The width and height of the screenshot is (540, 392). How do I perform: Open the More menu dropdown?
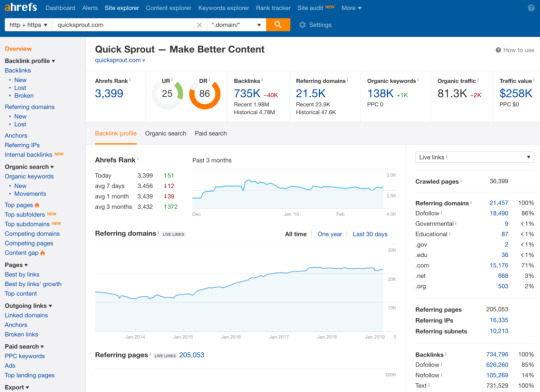351,8
